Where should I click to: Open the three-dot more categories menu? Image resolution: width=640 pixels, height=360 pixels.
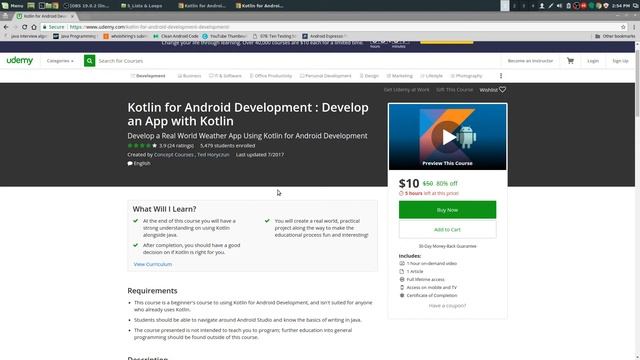click(501, 76)
